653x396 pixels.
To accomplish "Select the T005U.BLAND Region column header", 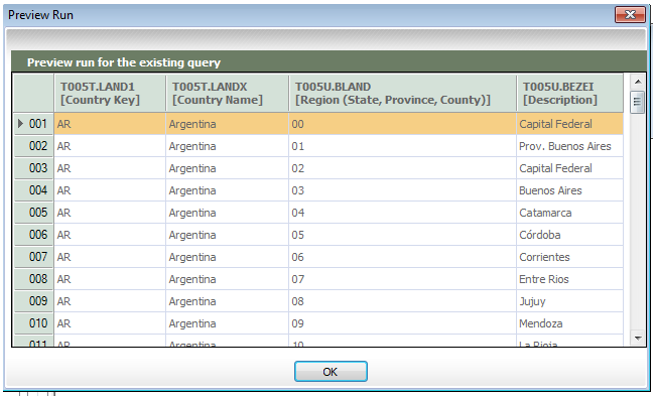I will coord(402,93).
